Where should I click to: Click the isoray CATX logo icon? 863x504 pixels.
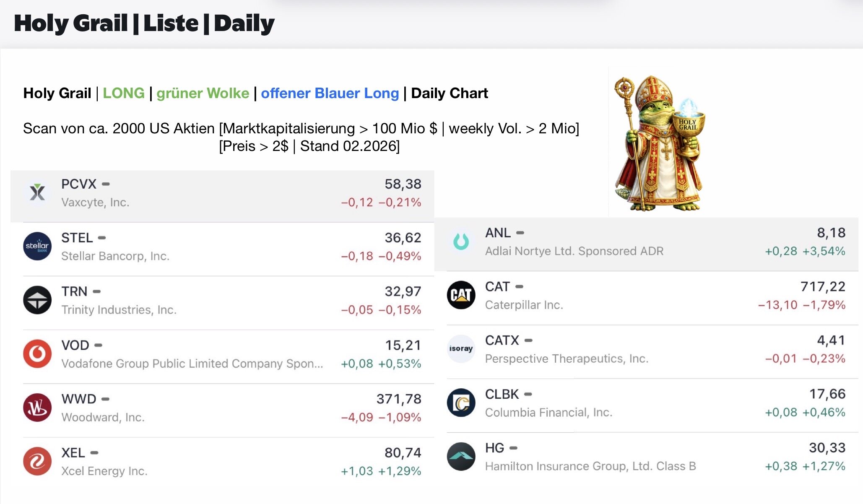[x=461, y=348]
